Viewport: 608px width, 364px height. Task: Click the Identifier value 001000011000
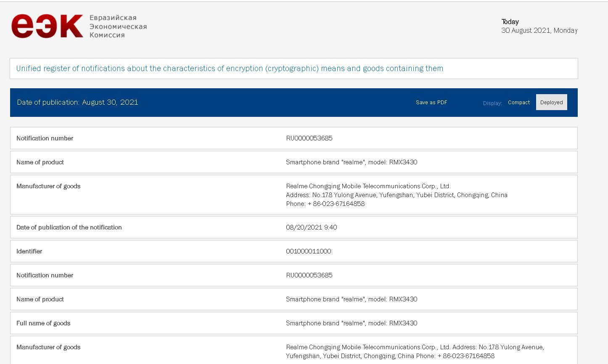(x=308, y=251)
